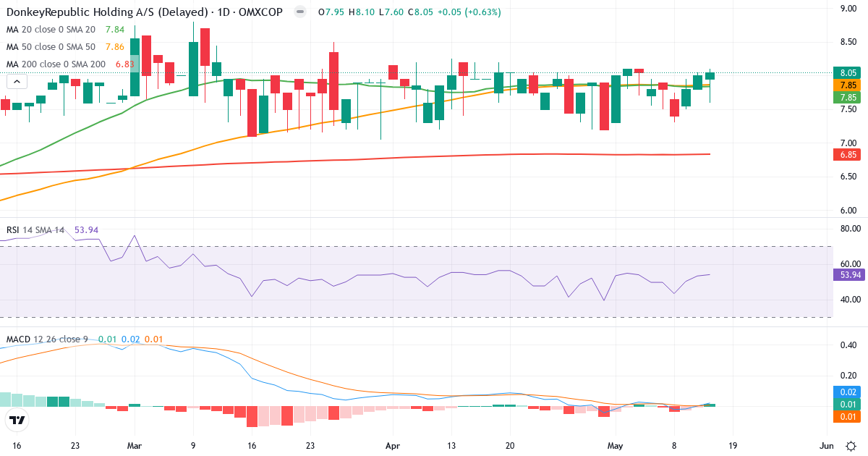The image size is (868, 456).
Task: Click the red 6.83 MA 200 legend value
Action: [126, 64]
